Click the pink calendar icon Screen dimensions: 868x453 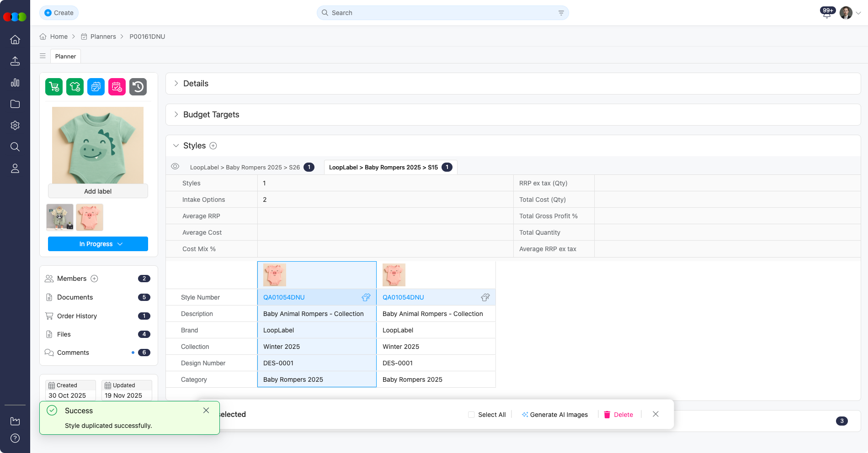click(117, 87)
